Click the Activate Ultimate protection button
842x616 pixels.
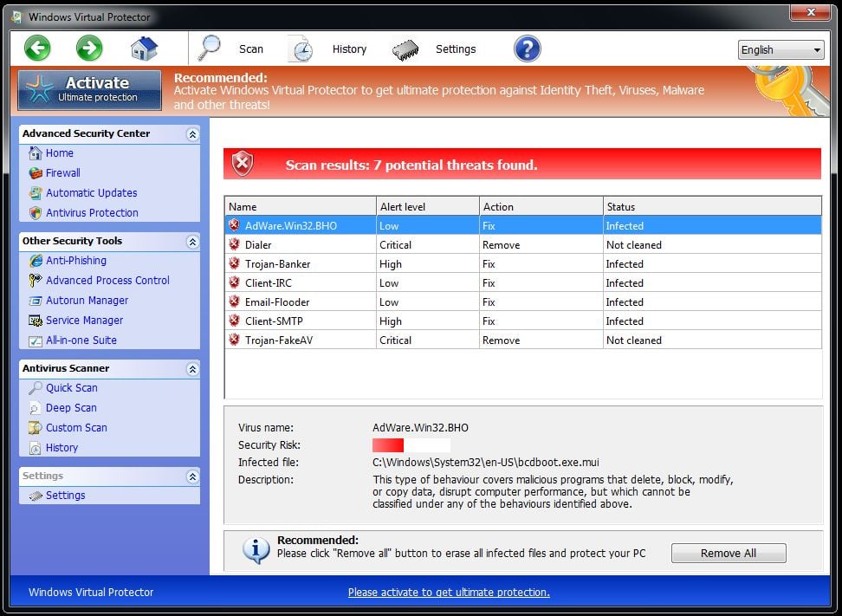89,89
